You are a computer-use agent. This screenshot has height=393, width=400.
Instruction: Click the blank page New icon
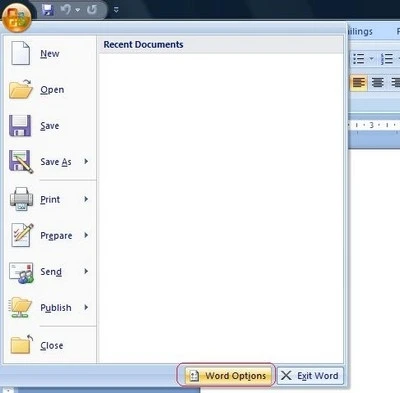[21, 53]
